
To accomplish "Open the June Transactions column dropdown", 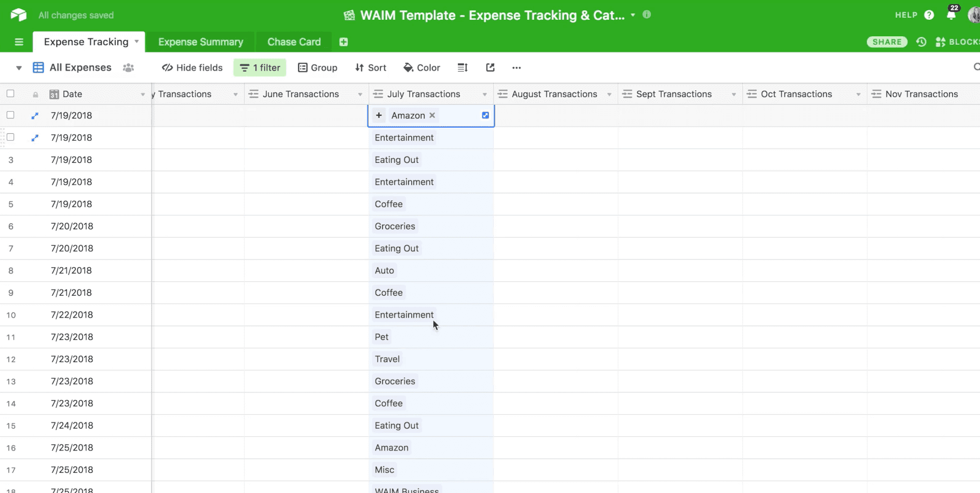I will [x=360, y=94].
